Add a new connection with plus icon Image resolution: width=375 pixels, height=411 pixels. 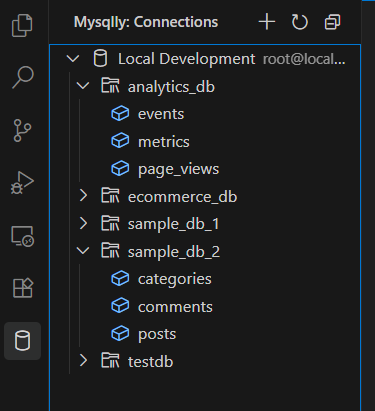point(267,22)
